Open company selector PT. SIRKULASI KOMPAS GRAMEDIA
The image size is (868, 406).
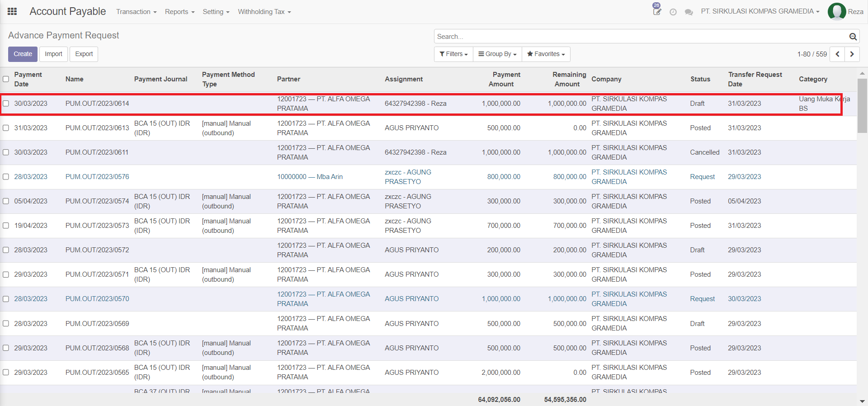(x=760, y=11)
